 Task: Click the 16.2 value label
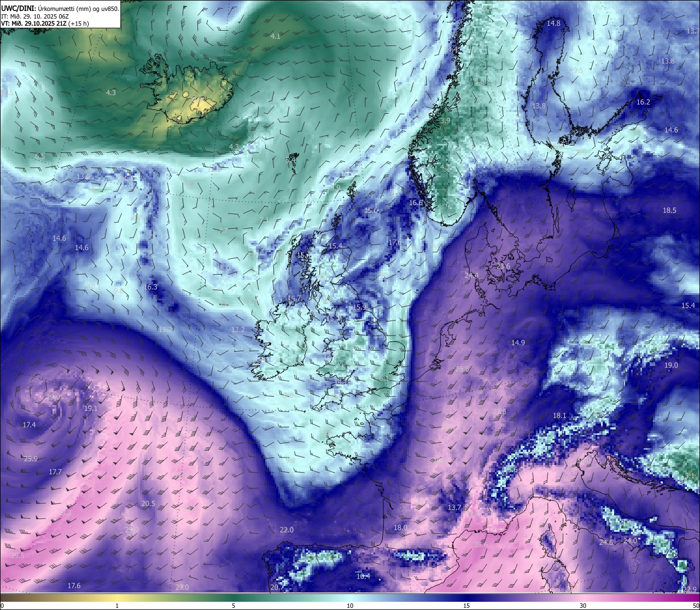[644, 102]
